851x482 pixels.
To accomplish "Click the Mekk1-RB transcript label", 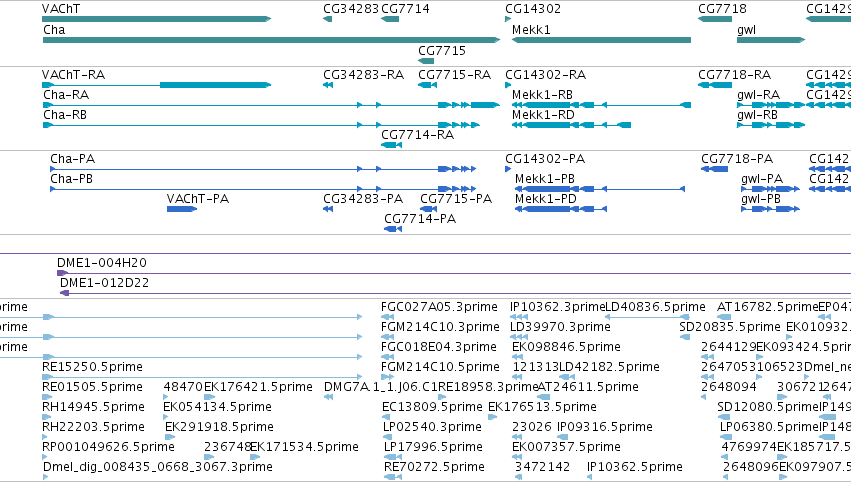I will [542, 94].
